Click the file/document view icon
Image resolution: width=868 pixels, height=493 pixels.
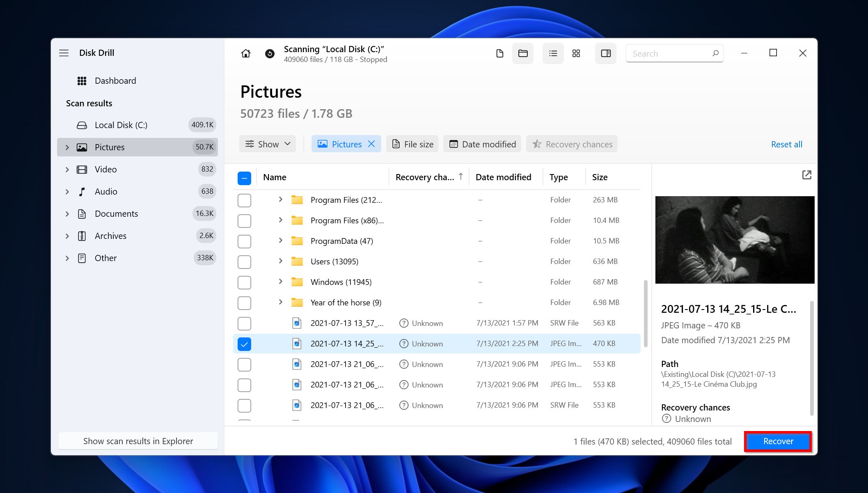tap(500, 53)
